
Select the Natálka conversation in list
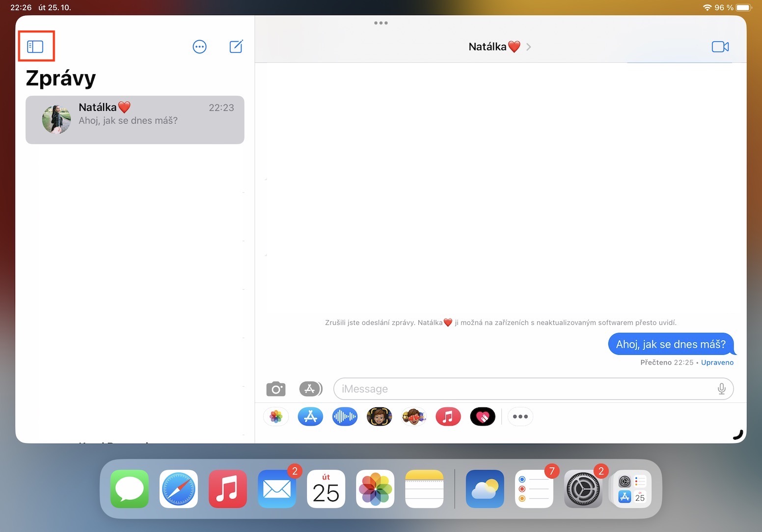[x=135, y=120]
